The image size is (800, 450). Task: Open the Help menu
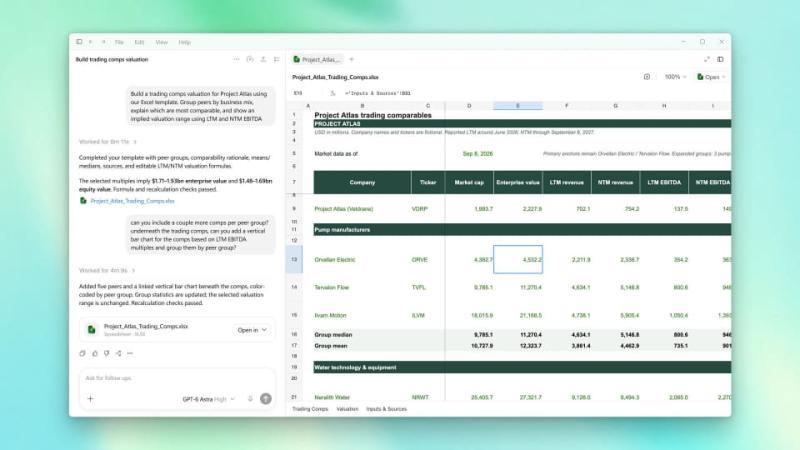coord(184,42)
